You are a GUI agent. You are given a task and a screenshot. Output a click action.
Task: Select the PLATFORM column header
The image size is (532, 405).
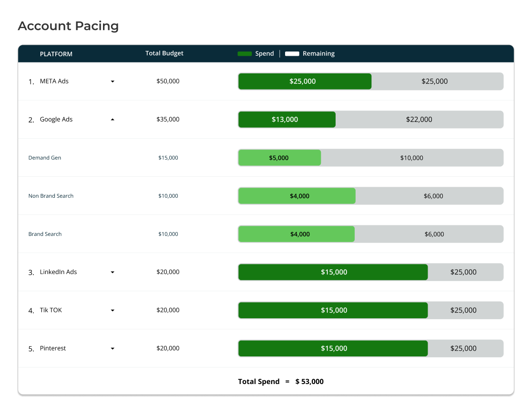56,54
